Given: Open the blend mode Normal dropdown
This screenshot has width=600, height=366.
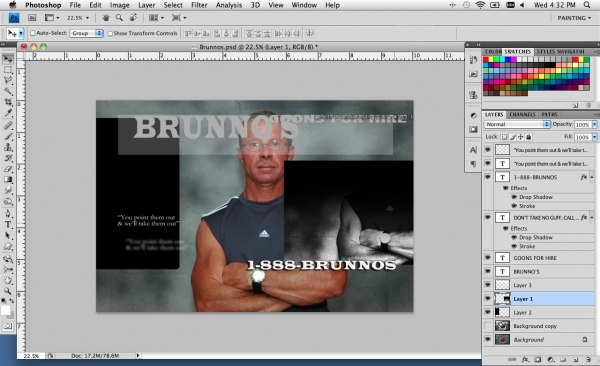Looking at the screenshot, I should [x=517, y=124].
